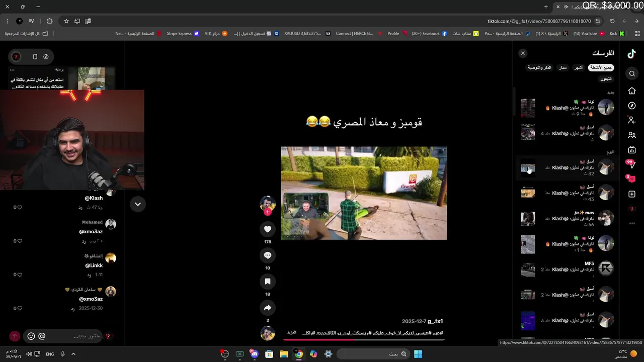Select the التبعون filter tab

[x=606, y=79]
